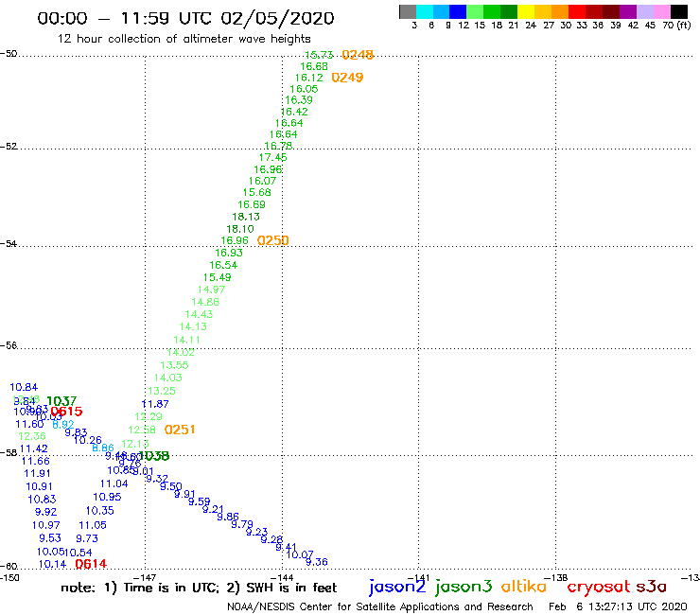Click the 12.58 wave height value
Screen dimensions: 700x615
[142, 430]
